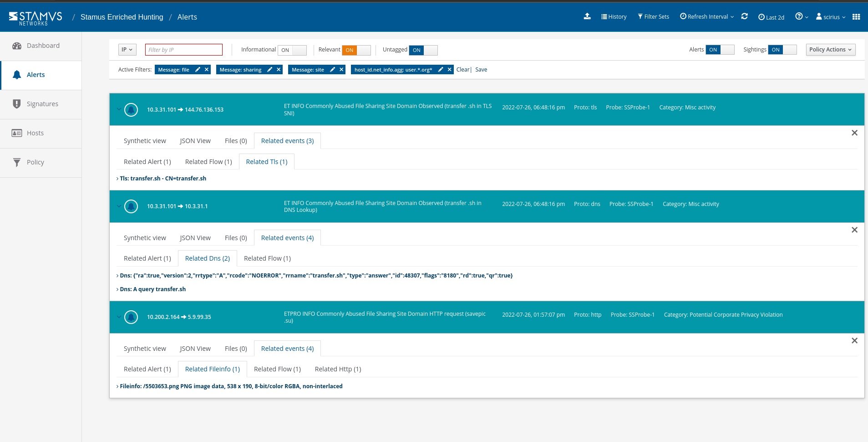Image resolution: width=868 pixels, height=442 pixels.
Task: Click bell icon of 5.9.99.35 alert
Action: [131, 317]
